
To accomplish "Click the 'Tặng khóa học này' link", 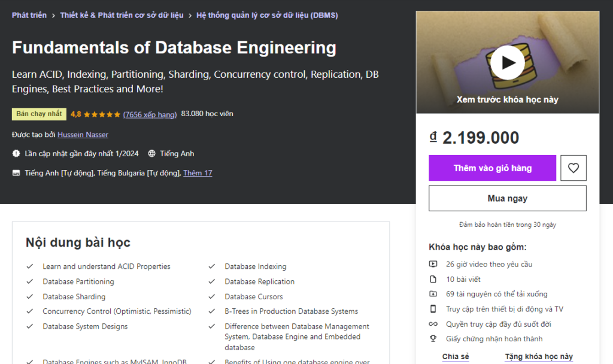I will tap(539, 357).
